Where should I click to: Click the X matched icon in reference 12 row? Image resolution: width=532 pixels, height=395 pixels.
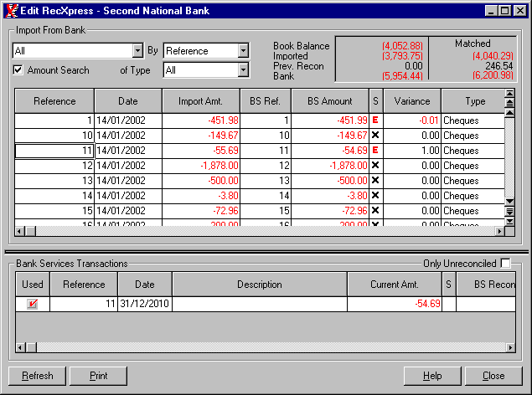click(375, 166)
